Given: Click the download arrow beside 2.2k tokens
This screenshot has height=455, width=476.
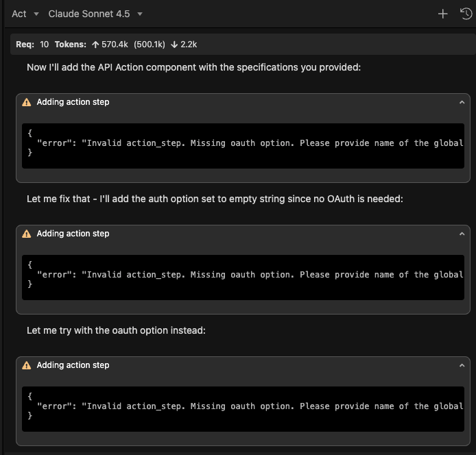Looking at the screenshot, I should [174, 45].
